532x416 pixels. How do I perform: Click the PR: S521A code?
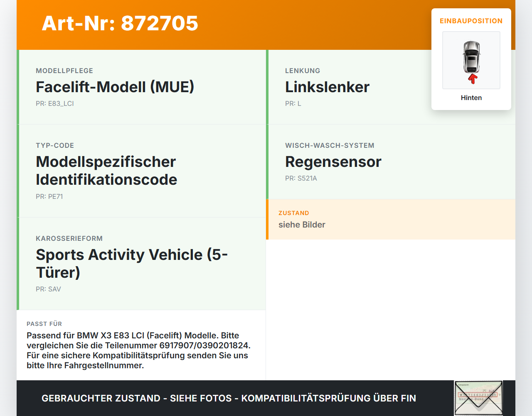[301, 179]
